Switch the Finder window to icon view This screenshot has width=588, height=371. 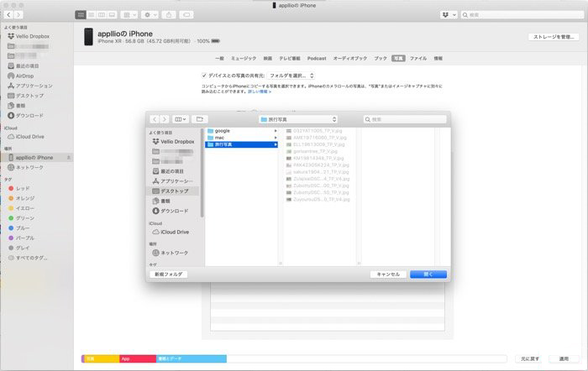pos(81,14)
